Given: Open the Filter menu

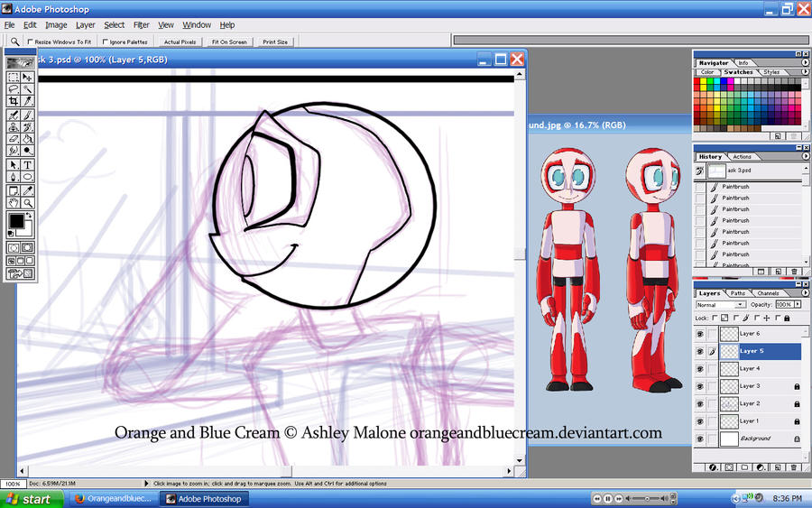Looking at the screenshot, I should 141,25.
